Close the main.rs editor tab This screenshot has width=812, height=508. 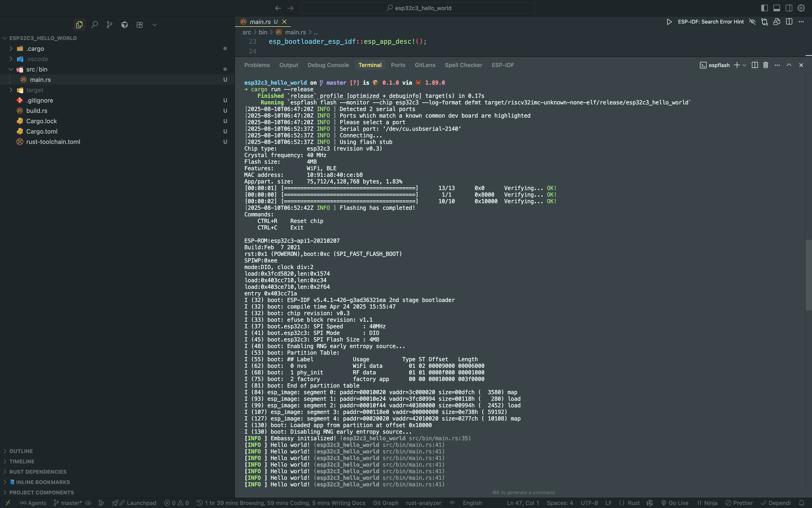click(x=284, y=22)
